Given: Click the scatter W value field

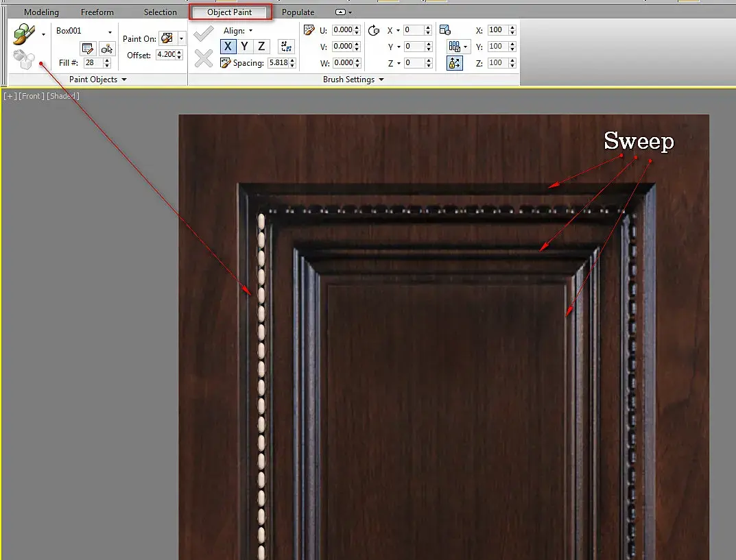Looking at the screenshot, I should [x=343, y=63].
